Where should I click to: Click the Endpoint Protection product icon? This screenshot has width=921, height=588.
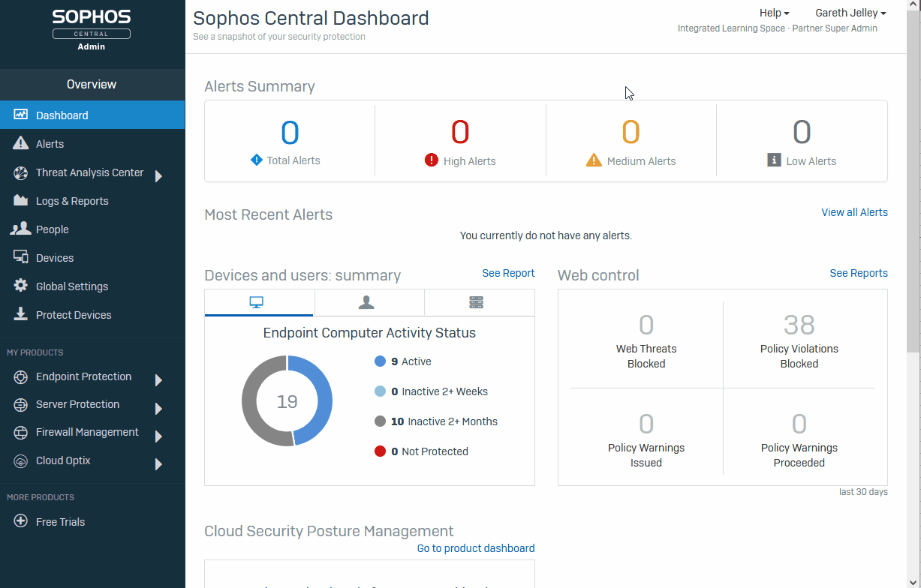click(x=21, y=377)
